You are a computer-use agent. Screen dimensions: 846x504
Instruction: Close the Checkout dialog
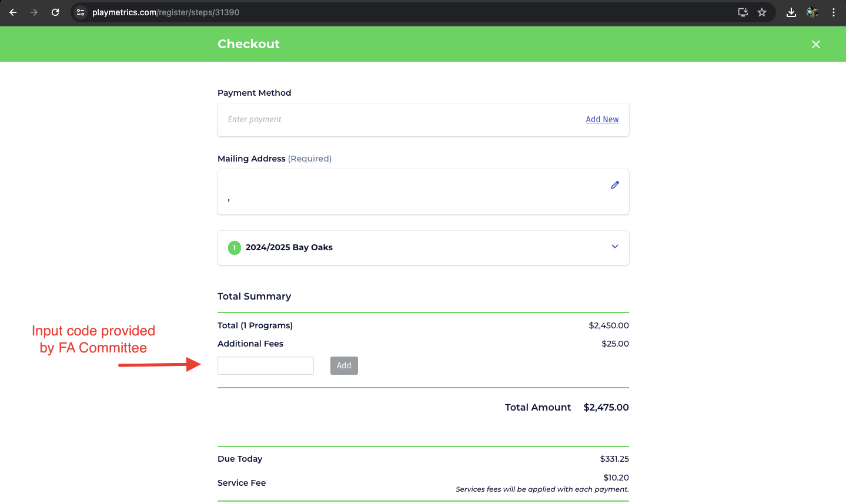(815, 44)
